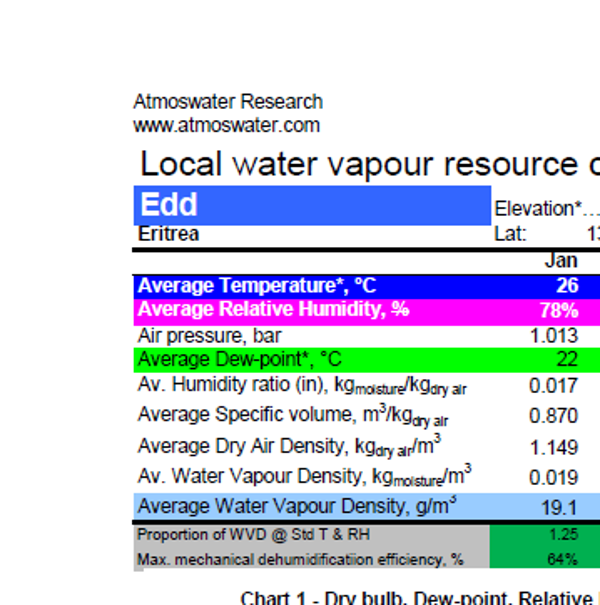Click the 'Elevation*' label
The width and height of the screenshot is (600, 605).
[538, 209]
